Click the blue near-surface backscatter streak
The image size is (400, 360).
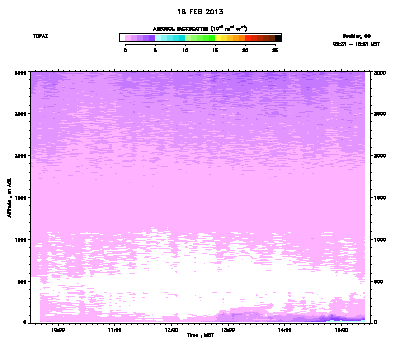(345, 320)
